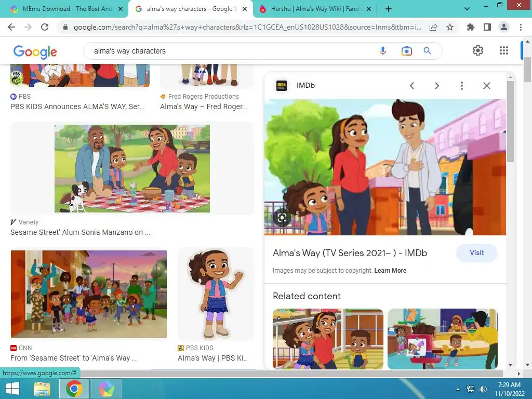Show hidden system tray icons
This screenshot has height=399, width=532.
(458, 389)
